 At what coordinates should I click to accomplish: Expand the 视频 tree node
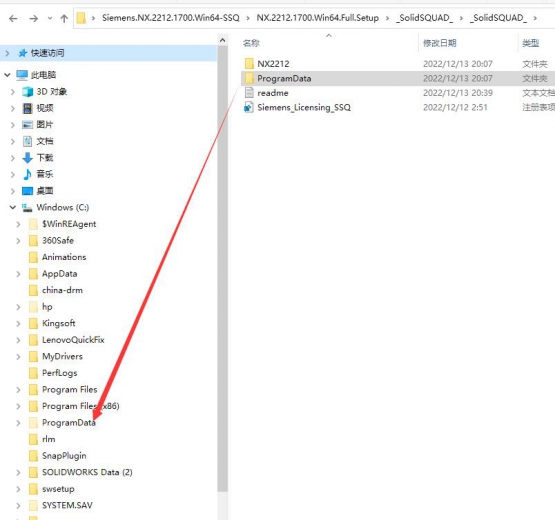[13, 108]
